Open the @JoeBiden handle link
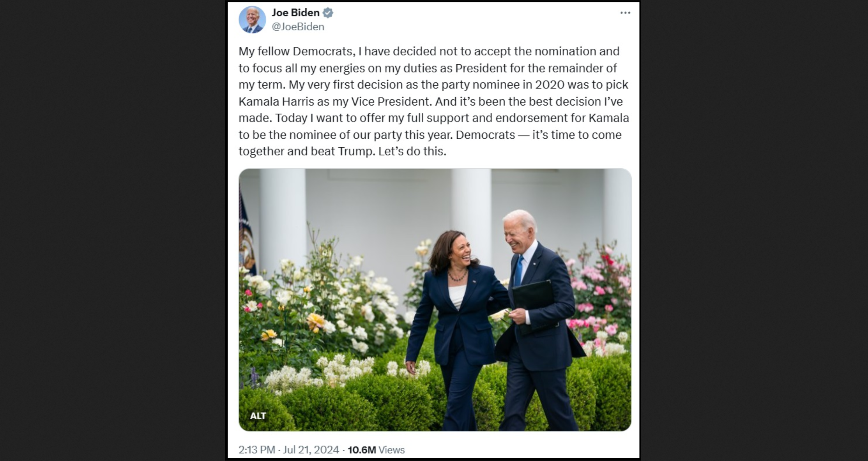The image size is (868, 461). 298,26
